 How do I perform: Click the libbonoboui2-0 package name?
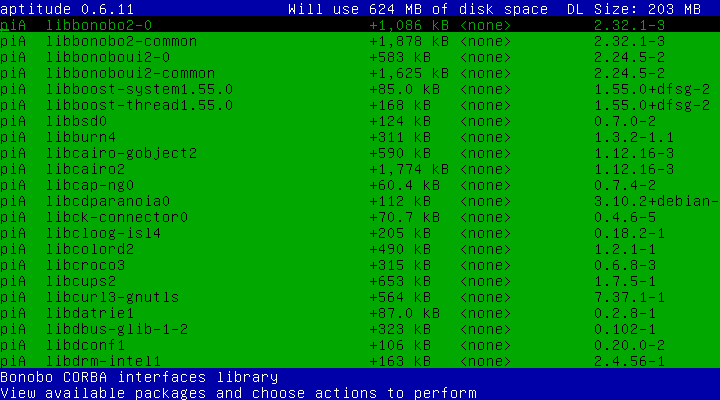coord(105,57)
